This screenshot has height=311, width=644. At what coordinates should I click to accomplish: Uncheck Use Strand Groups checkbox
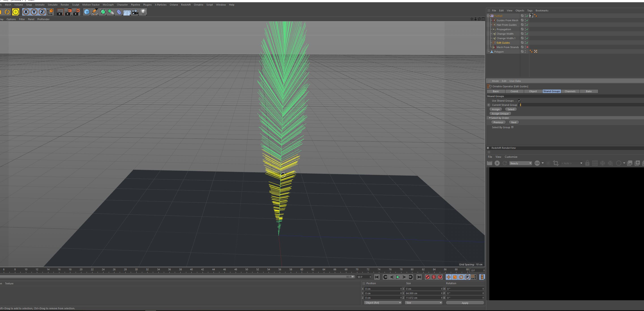[x=519, y=101]
